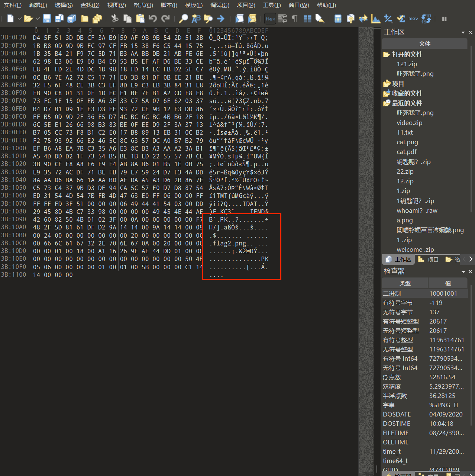Screen dimensions: 475x476
Task: Save the file with the floppy icon
Action: [47, 19]
